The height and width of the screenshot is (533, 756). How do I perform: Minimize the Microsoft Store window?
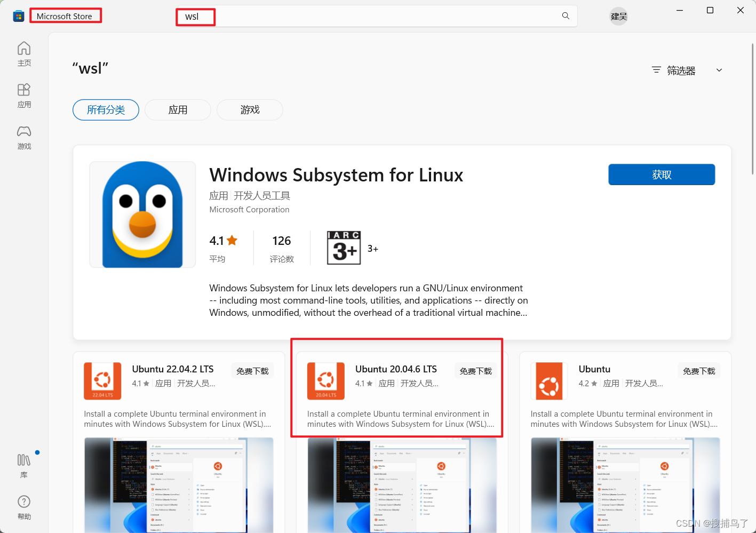tap(680, 10)
